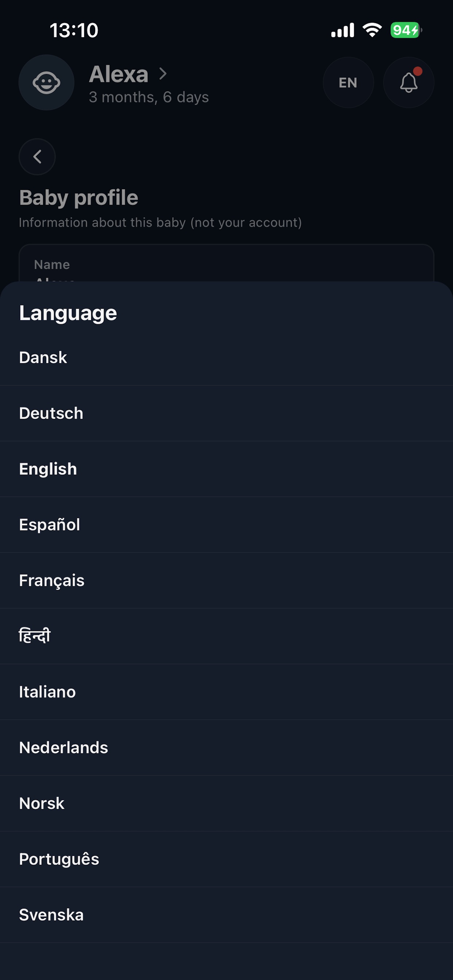Choose Español from language list
This screenshot has width=453, height=980.
click(x=226, y=525)
